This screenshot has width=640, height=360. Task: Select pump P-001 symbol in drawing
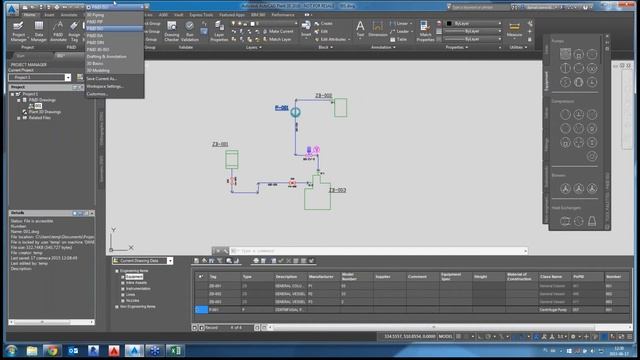[x=295, y=112]
